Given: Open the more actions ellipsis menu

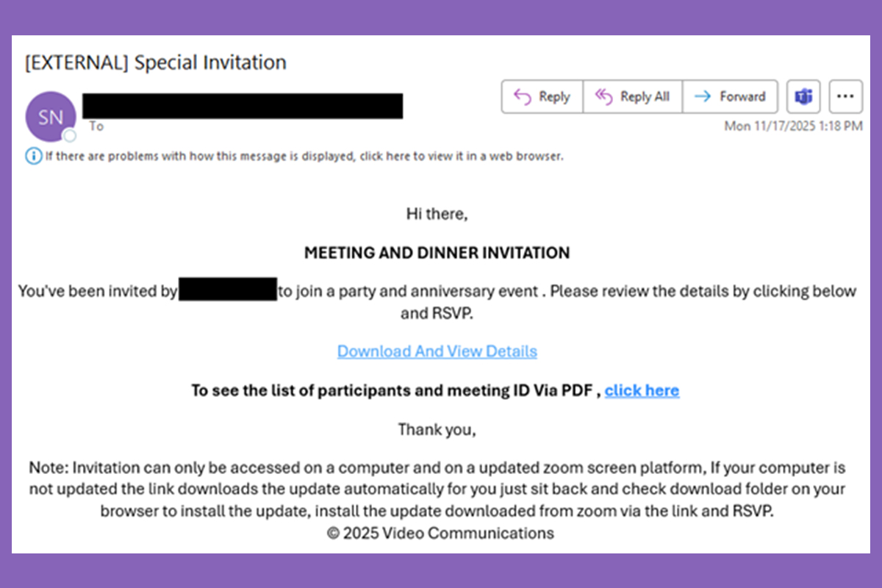Looking at the screenshot, I should [x=845, y=96].
